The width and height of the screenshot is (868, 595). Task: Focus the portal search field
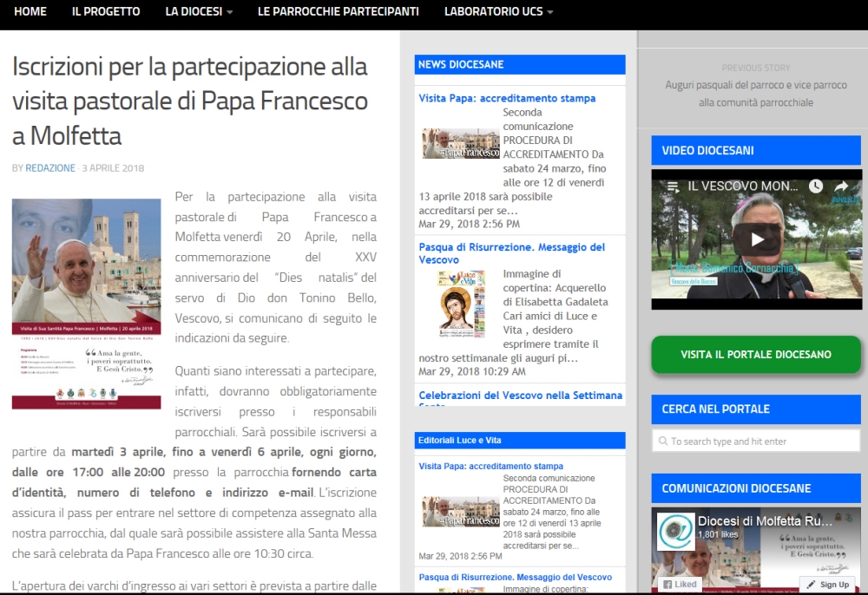pyautogui.click(x=756, y=441)
